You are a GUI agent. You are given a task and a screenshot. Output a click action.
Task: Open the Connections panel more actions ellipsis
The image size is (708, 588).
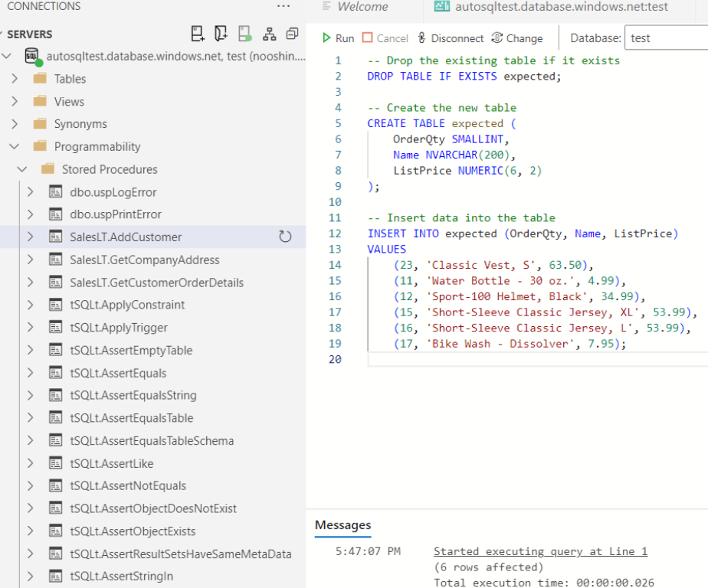(x=284, y=6)
